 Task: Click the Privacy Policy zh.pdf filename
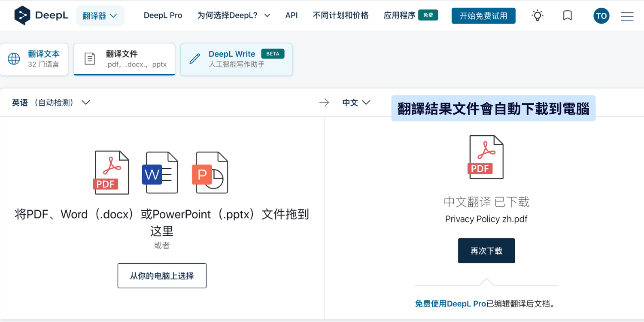pos(486,219)
